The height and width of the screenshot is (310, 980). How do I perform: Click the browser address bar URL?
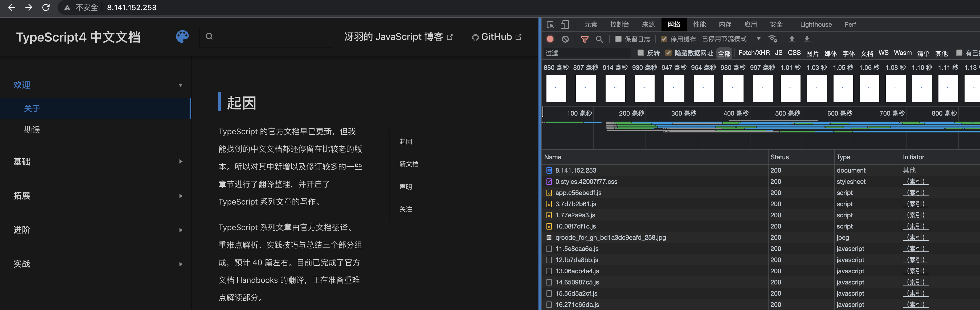(x=132, y=8)
